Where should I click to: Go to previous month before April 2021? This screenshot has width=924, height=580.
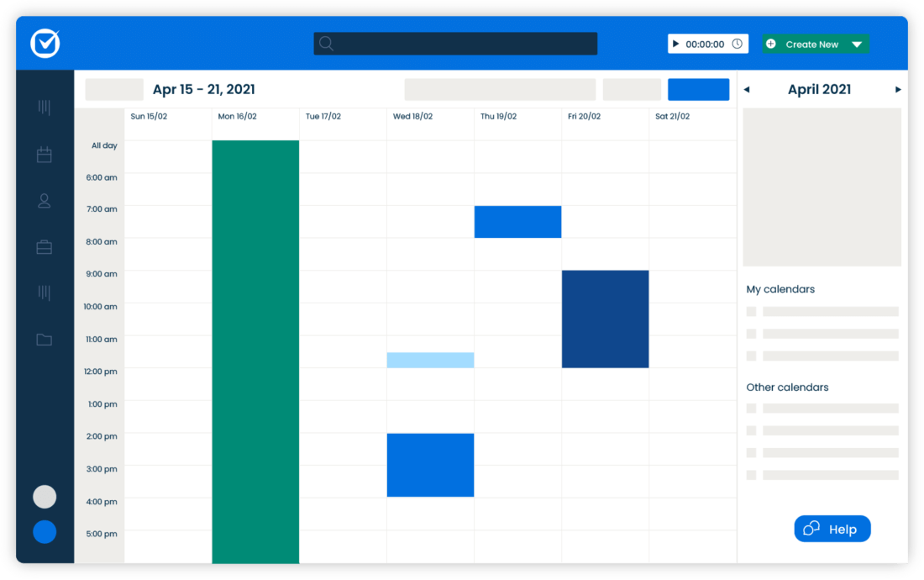[747, 90]
